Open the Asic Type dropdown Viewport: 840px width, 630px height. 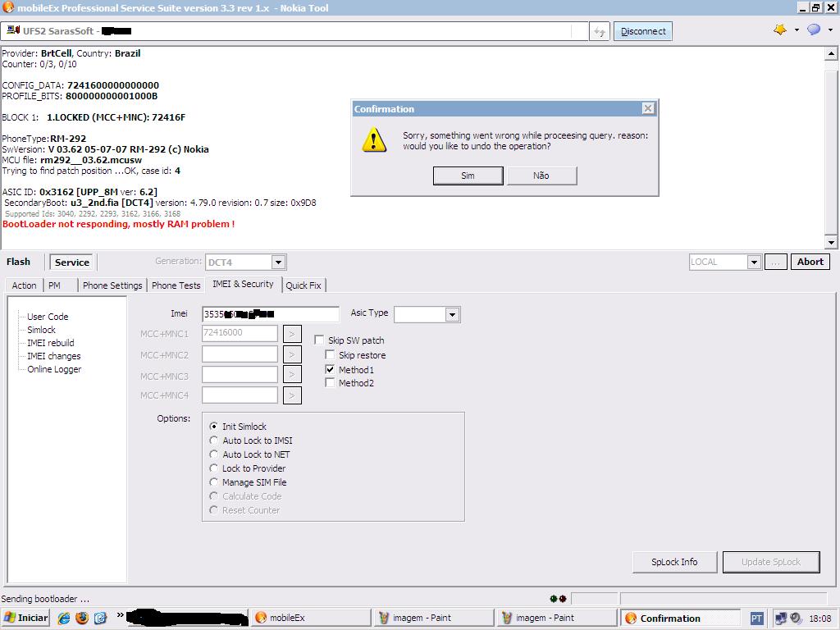pos(452,314)
